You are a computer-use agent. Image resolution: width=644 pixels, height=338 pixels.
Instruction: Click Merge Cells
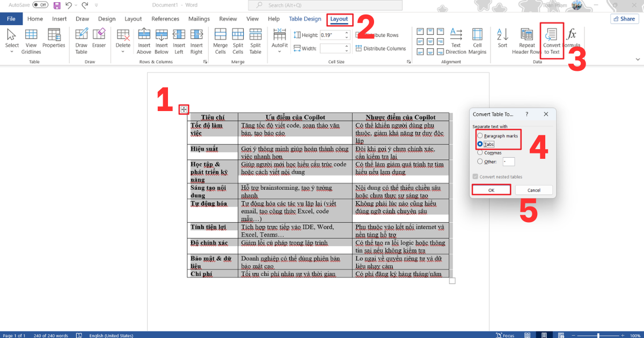pos(221,40)
